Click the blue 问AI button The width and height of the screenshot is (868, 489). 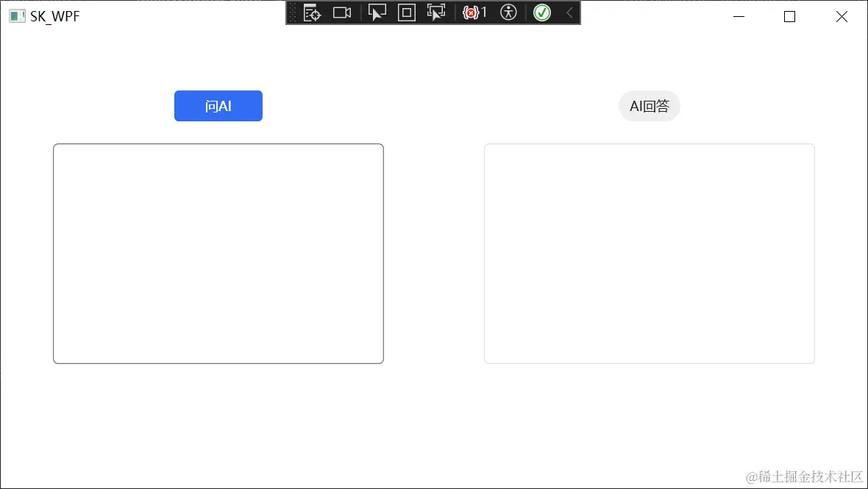click(218, 106)
